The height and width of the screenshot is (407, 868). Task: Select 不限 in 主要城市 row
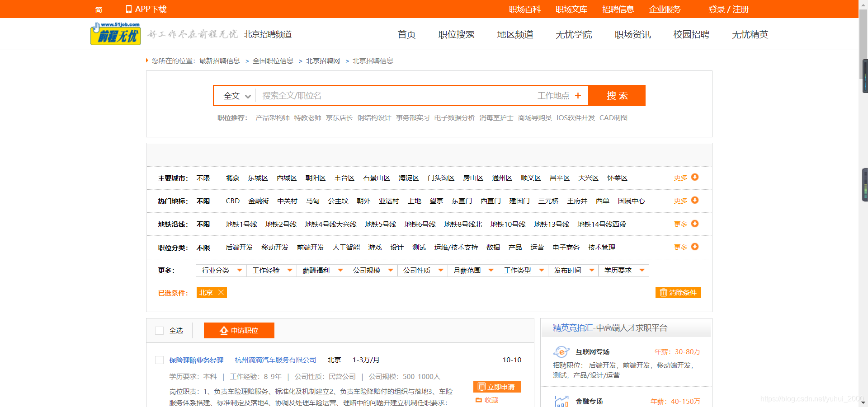coord(203,178)
